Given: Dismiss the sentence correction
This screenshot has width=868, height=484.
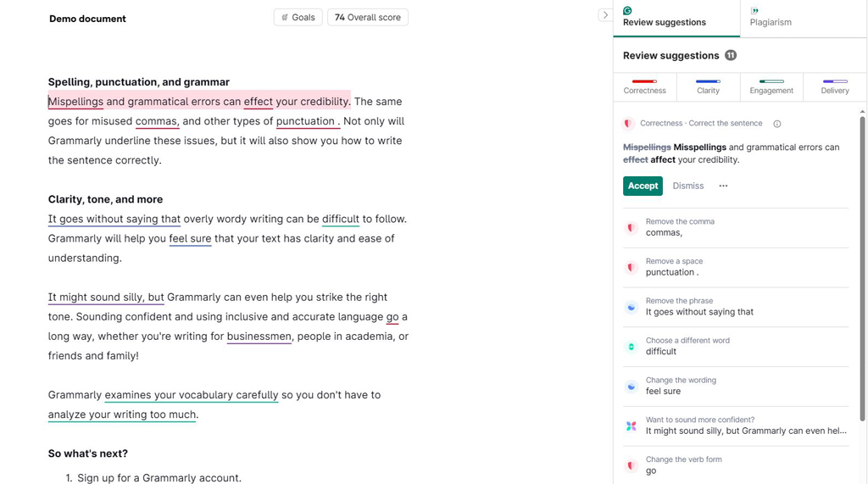Looking at the screenshot, I should (x=688, y=186).
